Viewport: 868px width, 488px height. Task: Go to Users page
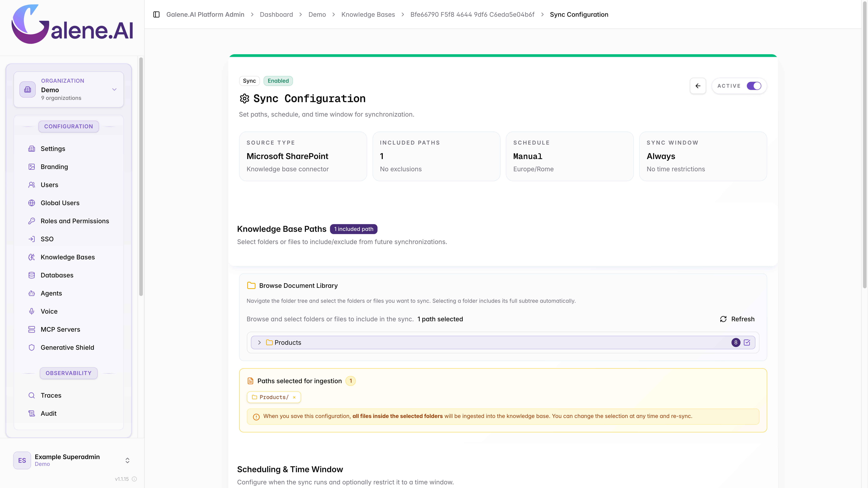(50, 185)
